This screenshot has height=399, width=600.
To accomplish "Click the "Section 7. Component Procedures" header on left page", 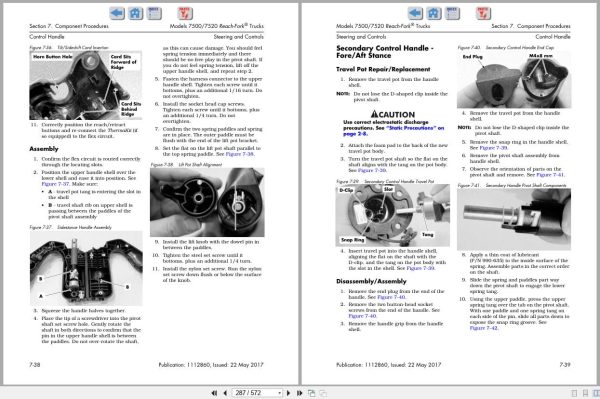I will (x=69, y=26).
